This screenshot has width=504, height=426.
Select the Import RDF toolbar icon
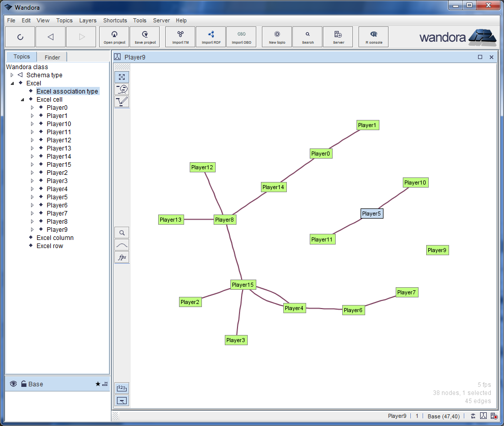211,37
